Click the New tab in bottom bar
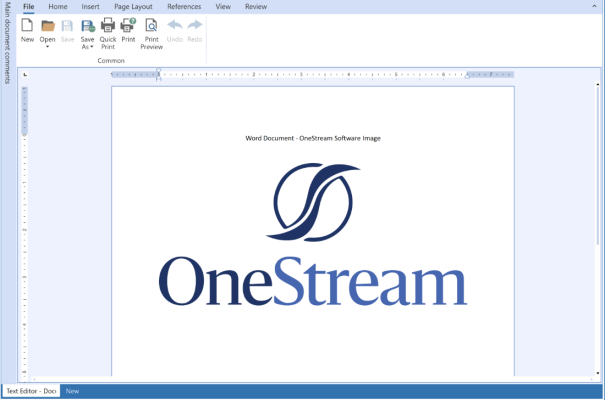The image size is (605, 400). coord(72,391)
